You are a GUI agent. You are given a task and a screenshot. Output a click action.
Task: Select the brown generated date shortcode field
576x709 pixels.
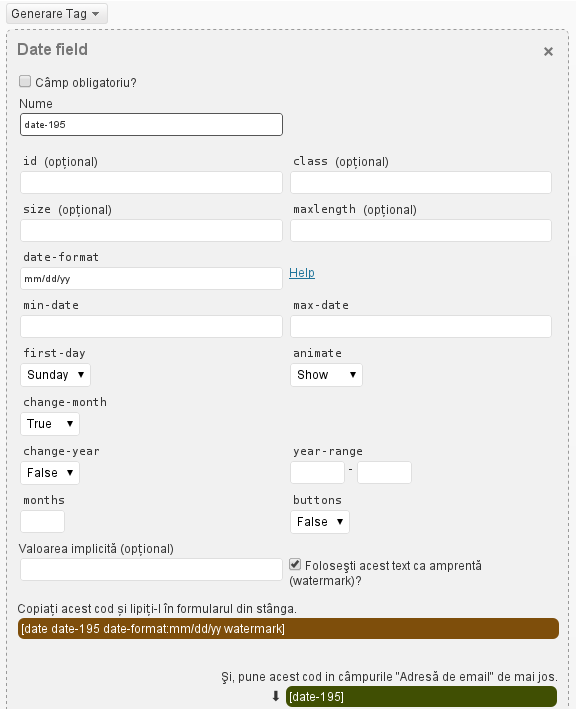pos(288,629)
